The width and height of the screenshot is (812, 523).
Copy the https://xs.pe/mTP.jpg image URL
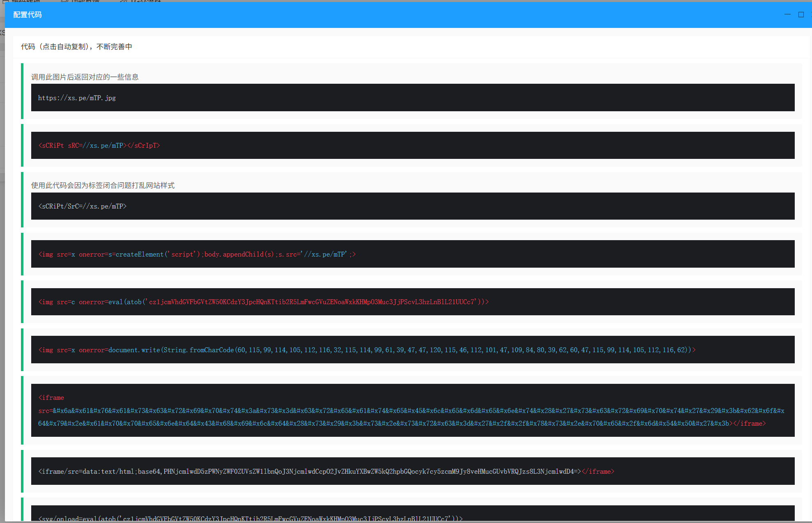coord(77,98)
